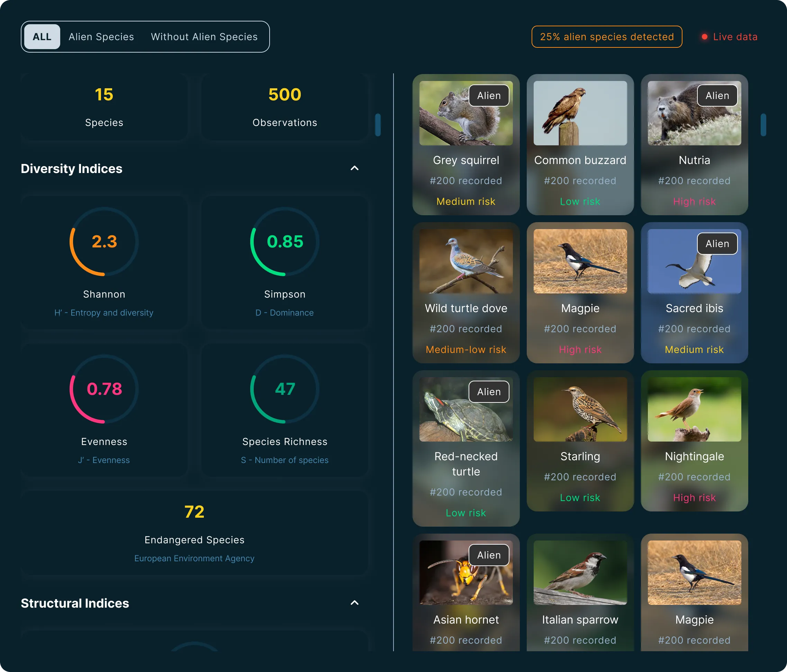Collapse the Diversity Indices section
Viewport: 787px width, 672px height.
(x=354, y=168)
